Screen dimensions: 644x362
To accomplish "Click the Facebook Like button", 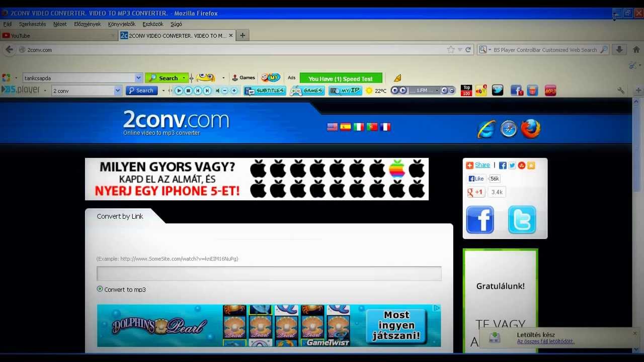I will [476, 178].
